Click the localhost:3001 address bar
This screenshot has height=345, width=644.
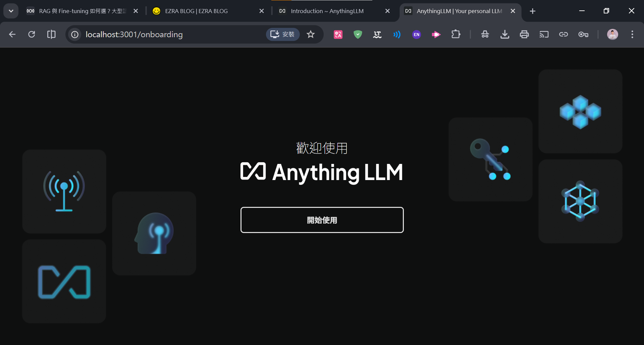(x=168, y=34)
